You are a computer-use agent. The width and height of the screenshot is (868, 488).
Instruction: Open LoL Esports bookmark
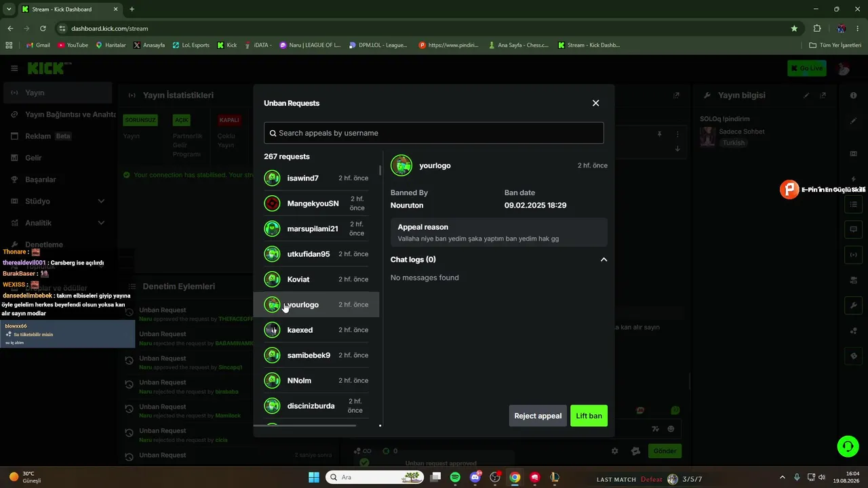[191, 45]
